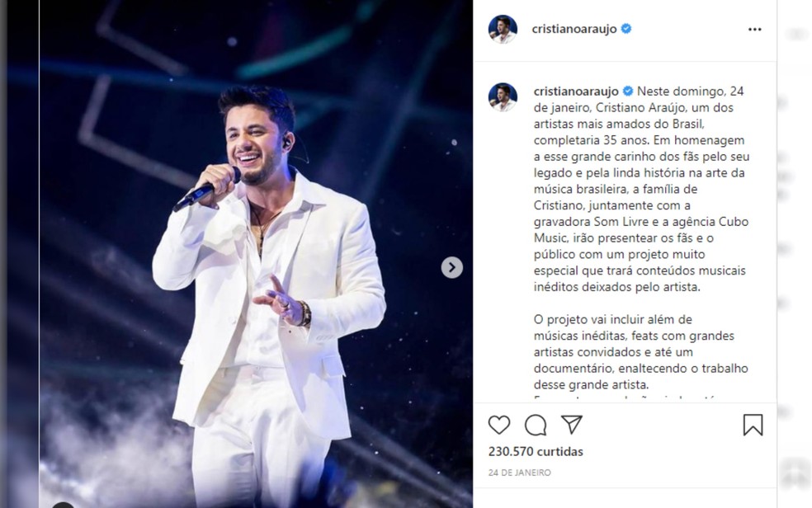812x508 pixels.
Task: Save the post with the bookmark icon
Action: pos(753,425)
